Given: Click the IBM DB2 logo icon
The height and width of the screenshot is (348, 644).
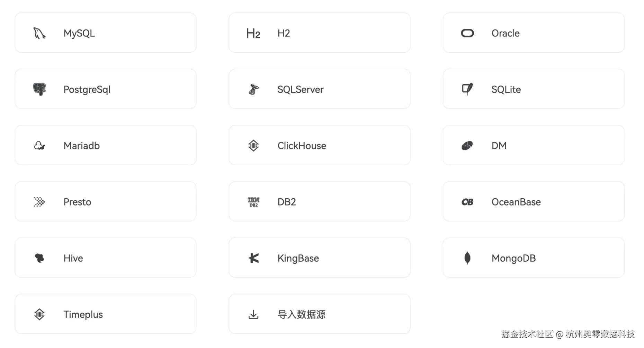Looking at the screenshot, I should point(253,202).
